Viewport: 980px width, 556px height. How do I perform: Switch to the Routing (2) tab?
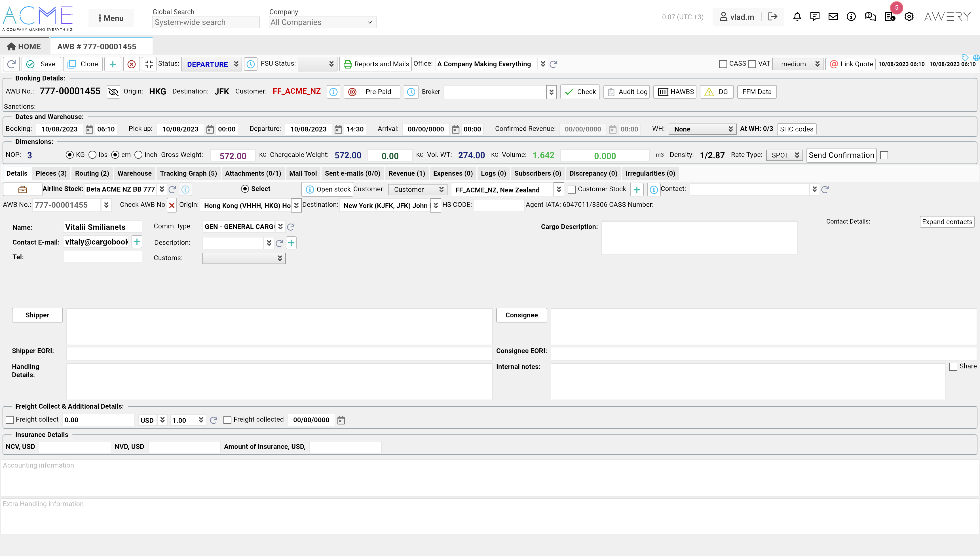pyautogui.click(x=92, y=173)
